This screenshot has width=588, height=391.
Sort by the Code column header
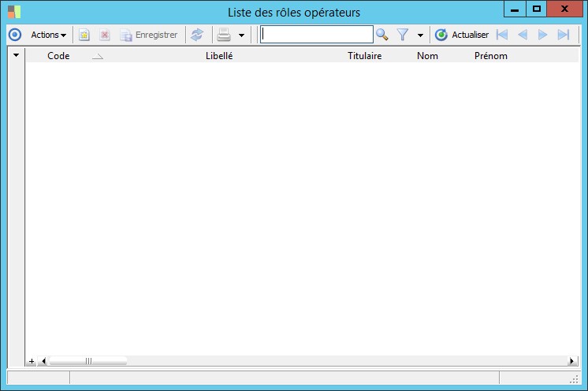point(58,56)
